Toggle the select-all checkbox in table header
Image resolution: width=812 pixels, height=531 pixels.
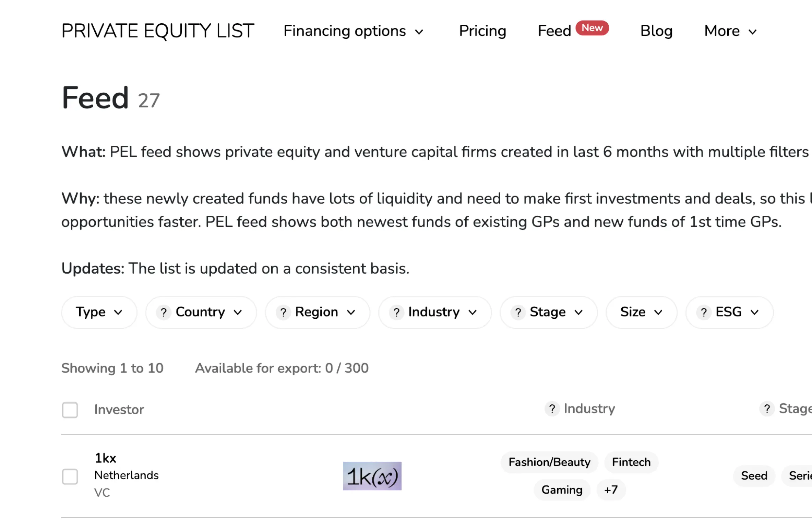pyautogui.click(x=70, y=410)
